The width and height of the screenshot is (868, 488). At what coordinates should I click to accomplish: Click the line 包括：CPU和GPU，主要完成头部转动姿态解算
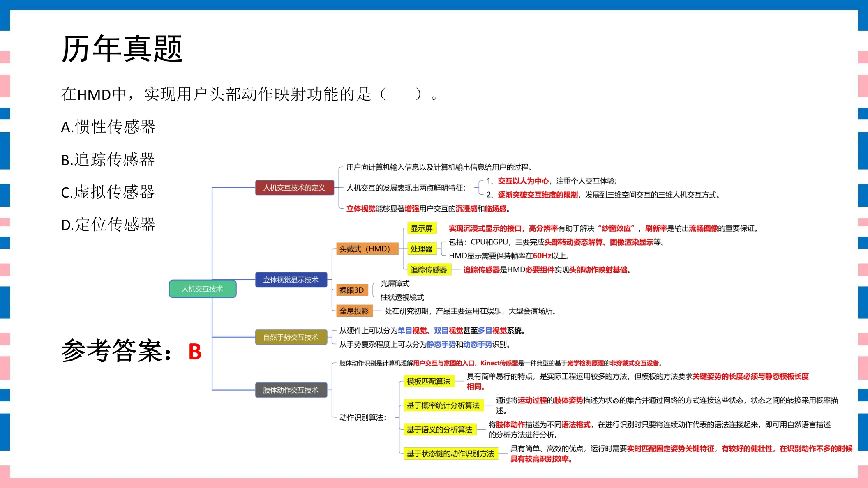[x=557, y=242]
